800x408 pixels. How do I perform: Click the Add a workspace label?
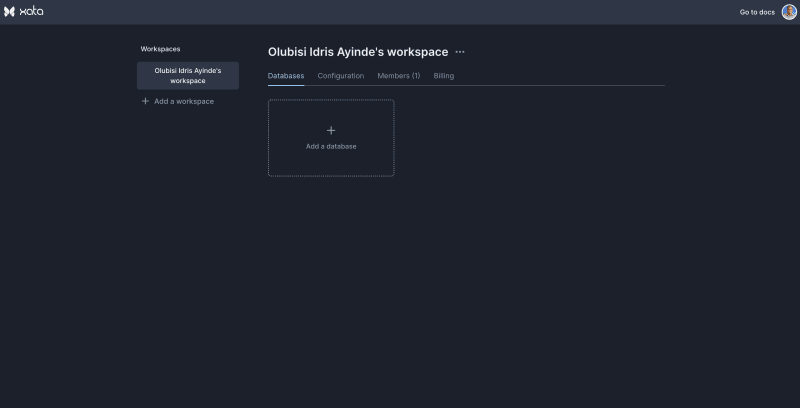(184, 101)
